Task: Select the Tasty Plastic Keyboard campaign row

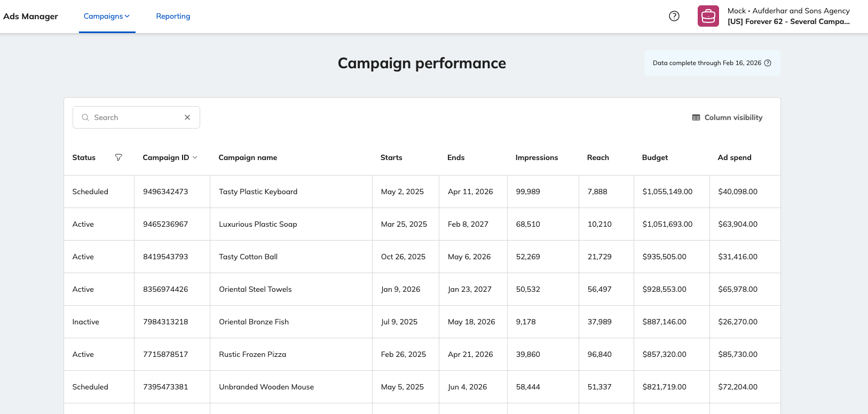Action: pos(258,192)
